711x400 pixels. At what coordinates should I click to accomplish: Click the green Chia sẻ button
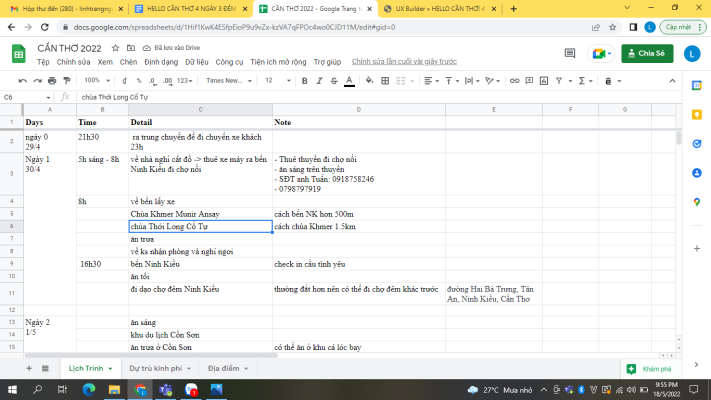pyautogui.click(x=646, y=53)
